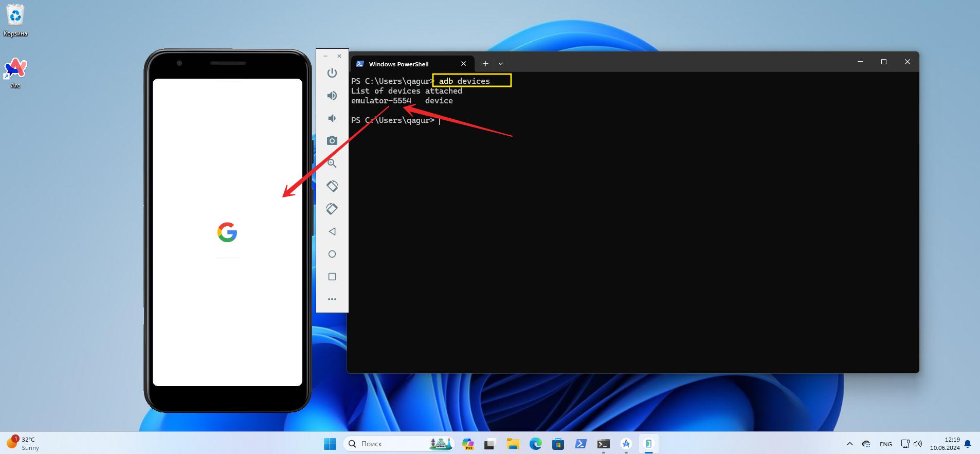Open the notifications bell icon

point(968,444)
